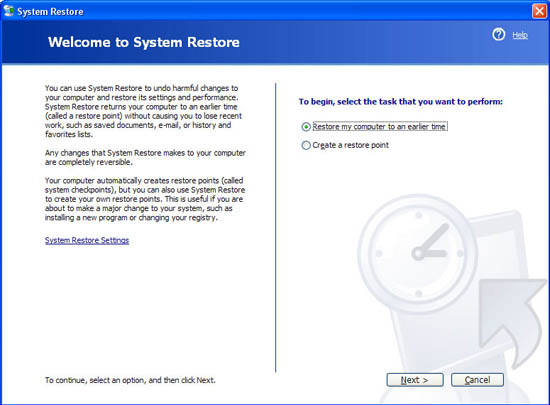This screenshot has height=405, width=550.
Task: Close the System Restore window
Action: [x=539, y=11]
